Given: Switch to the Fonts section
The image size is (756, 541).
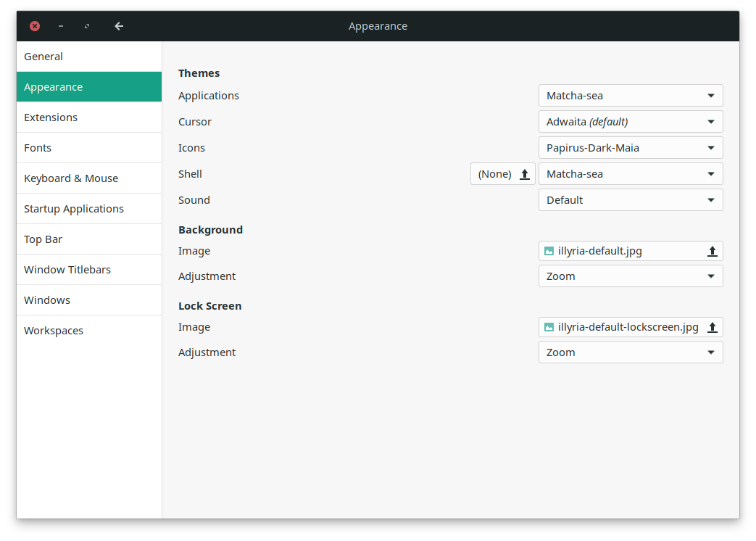Looking at the screenshot, I should (x=38, y=147).
